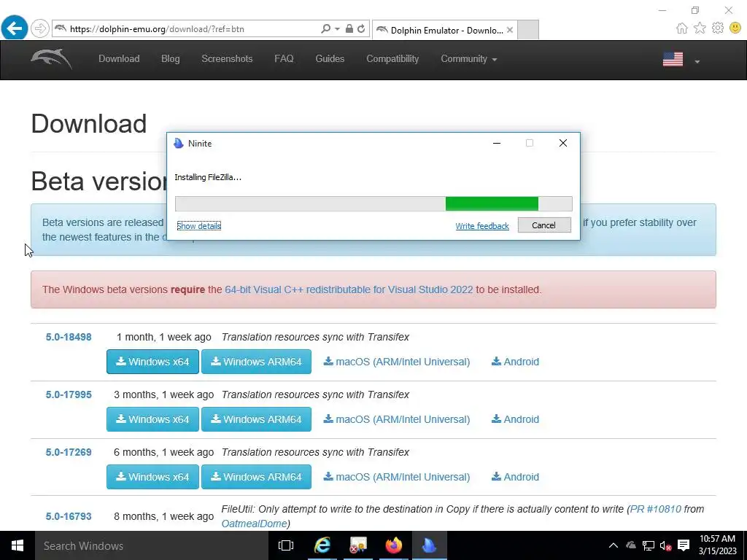Open version 5.0-17269 link

tap(69, 452)
